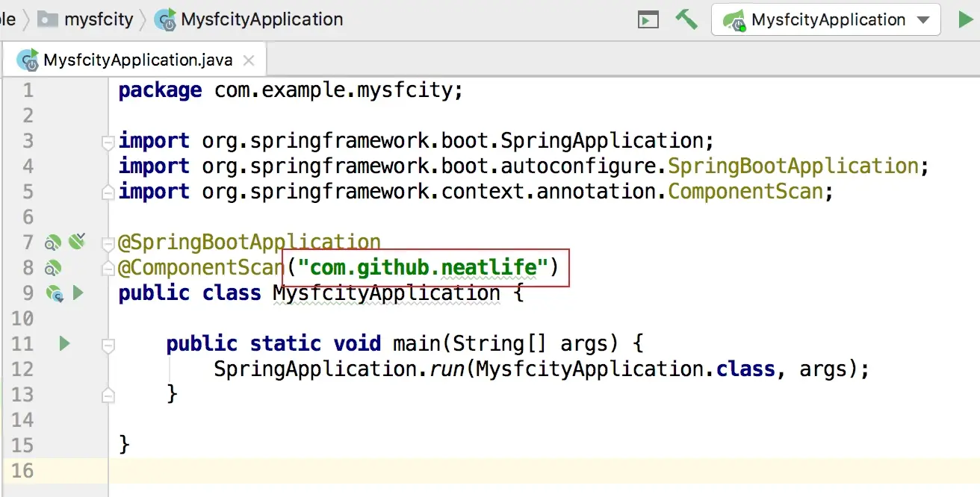Screen dimensions: 980x497
Task: Click the terminal-style icon beside the hammer
Action: tap(648, 20)
